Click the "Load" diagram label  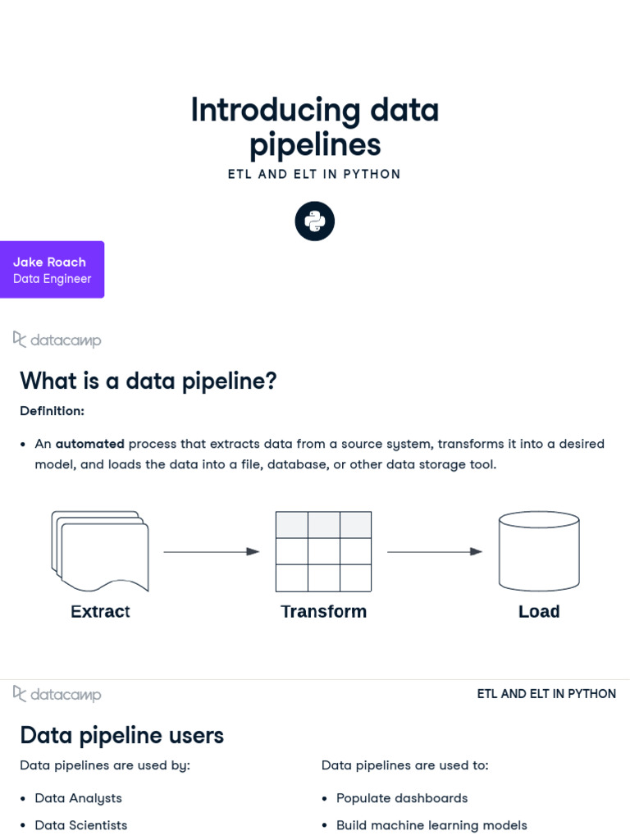[539, 612]
